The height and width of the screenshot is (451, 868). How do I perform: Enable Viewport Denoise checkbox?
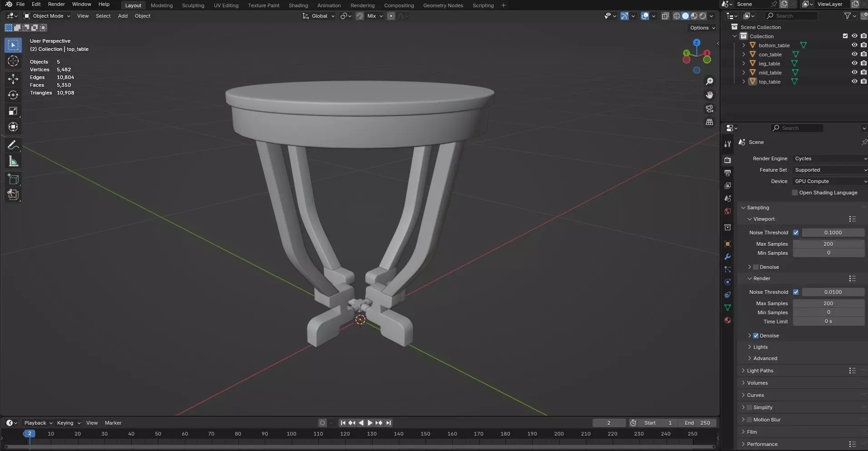pyautogui.click(x=756, y=267)
